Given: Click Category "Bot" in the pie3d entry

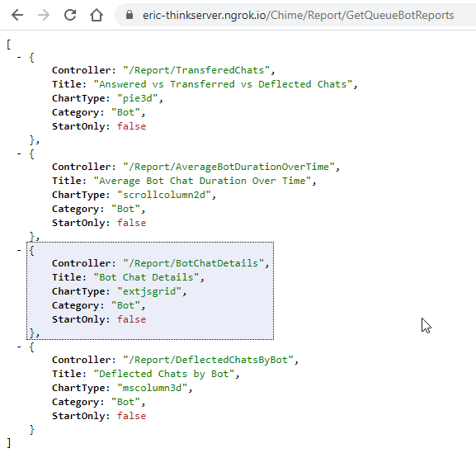Looking at the screenshot, I should (x=125, y=112).
